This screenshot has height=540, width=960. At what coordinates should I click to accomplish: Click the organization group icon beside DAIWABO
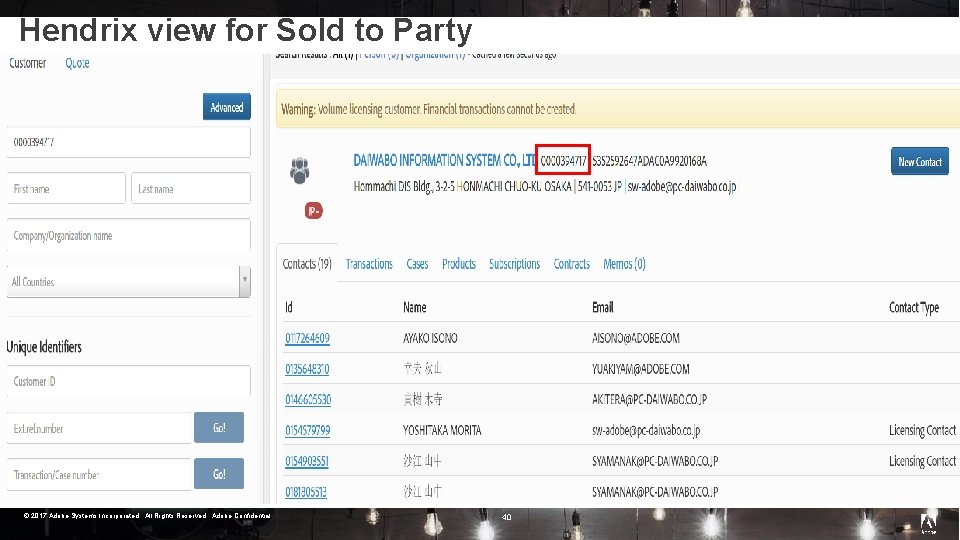pyautogui.click(x=299, y=171)
